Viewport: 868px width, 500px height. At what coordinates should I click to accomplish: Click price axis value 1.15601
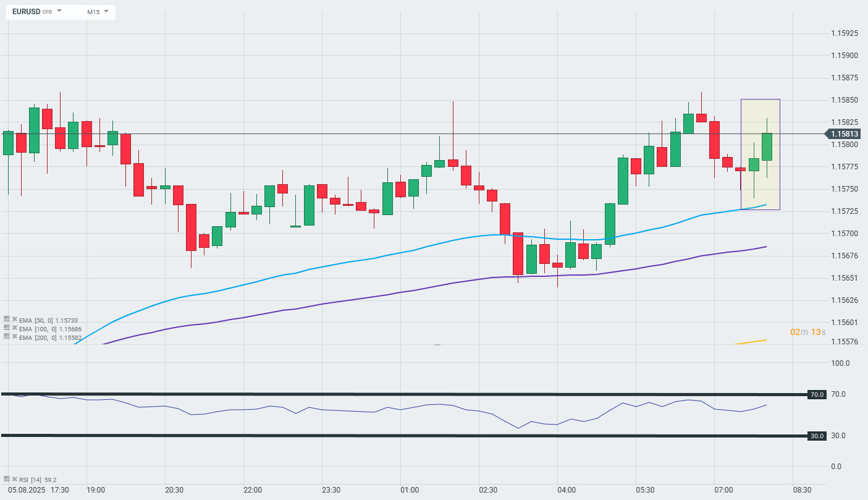pos(845,323)
